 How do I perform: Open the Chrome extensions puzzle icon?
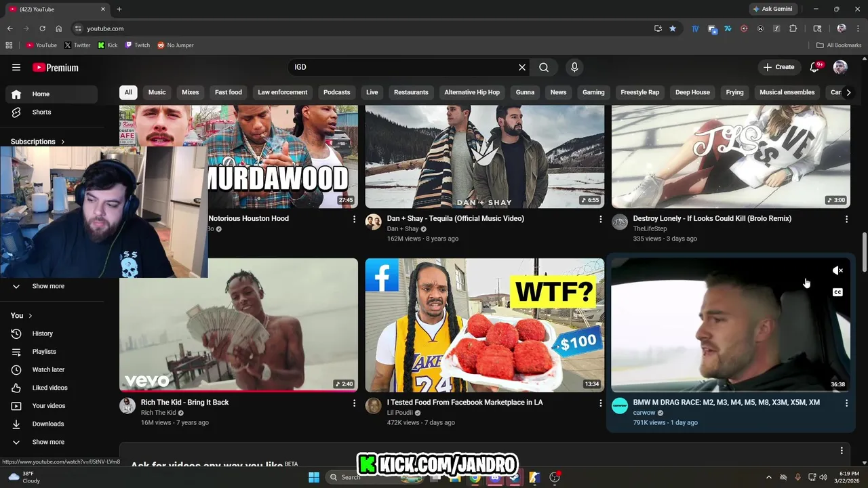(x=793, y=28)
